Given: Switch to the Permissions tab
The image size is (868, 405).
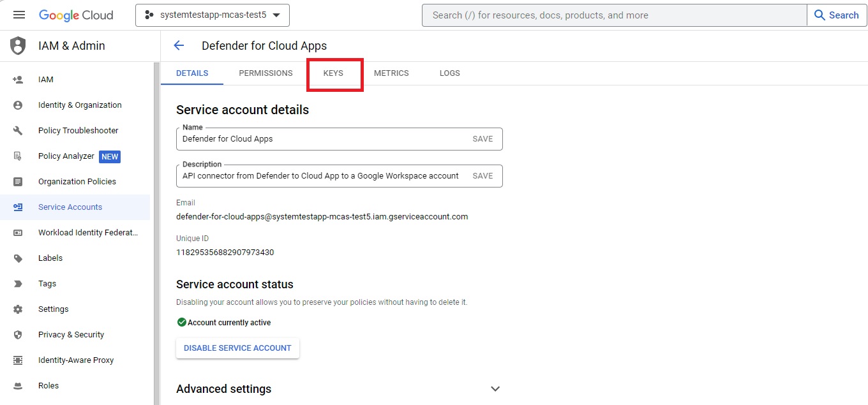Looking at the screenshot, I should pyautogui.click(x=266, y=73).
